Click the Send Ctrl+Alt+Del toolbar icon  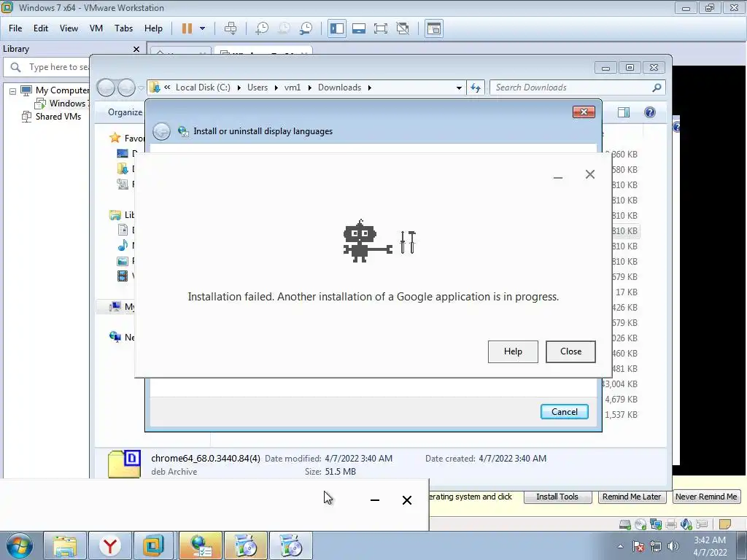[231, 28]
